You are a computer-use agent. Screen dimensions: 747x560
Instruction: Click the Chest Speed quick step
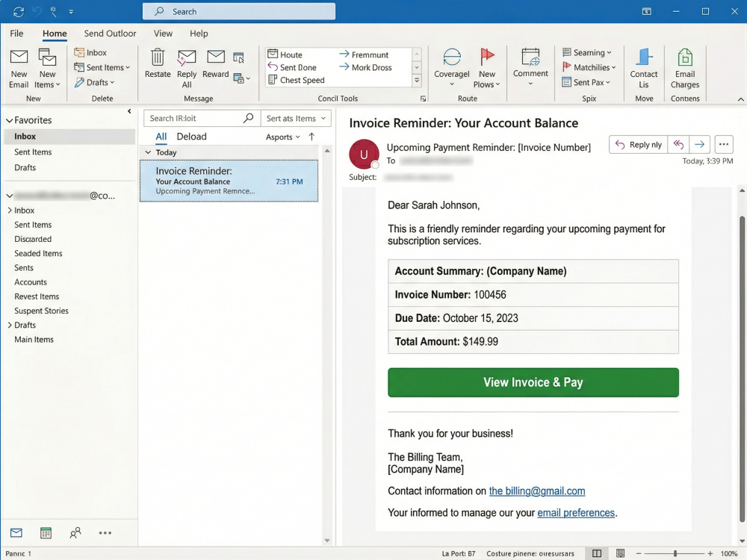click(297, 80)
